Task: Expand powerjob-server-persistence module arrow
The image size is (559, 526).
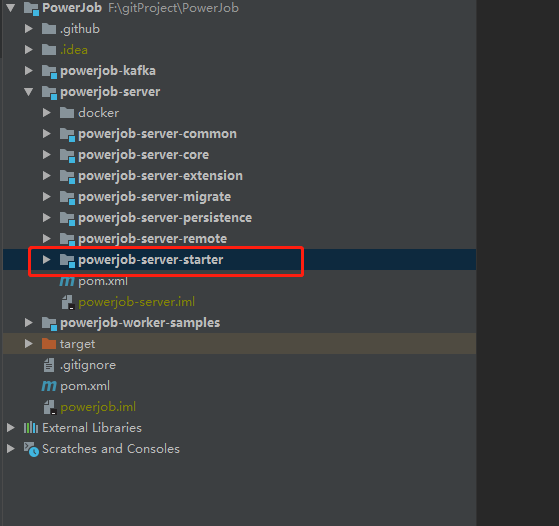Action: [47, 218]
